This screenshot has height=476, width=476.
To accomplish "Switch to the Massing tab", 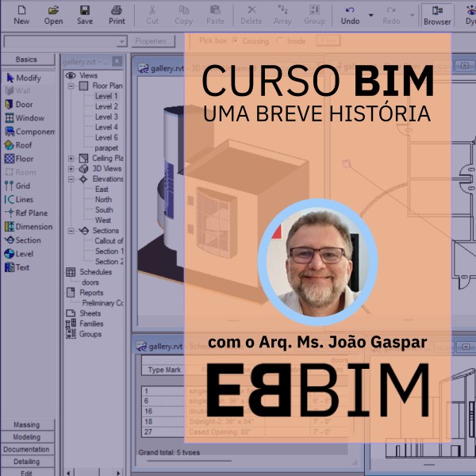I will pos(26,426).
